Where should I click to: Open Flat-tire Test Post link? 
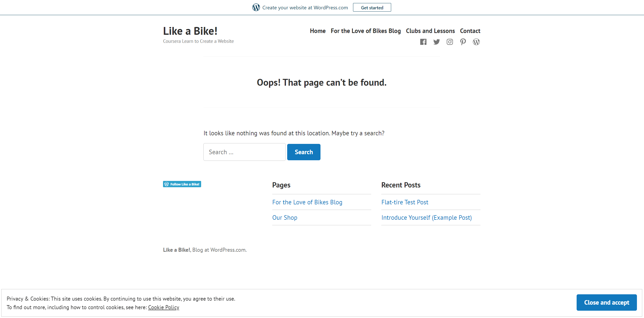405,202
